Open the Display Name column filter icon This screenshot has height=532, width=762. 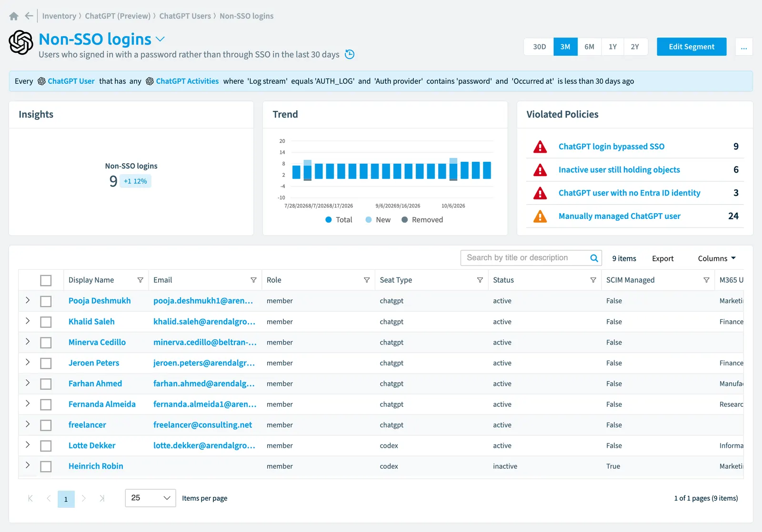point(140,280)
